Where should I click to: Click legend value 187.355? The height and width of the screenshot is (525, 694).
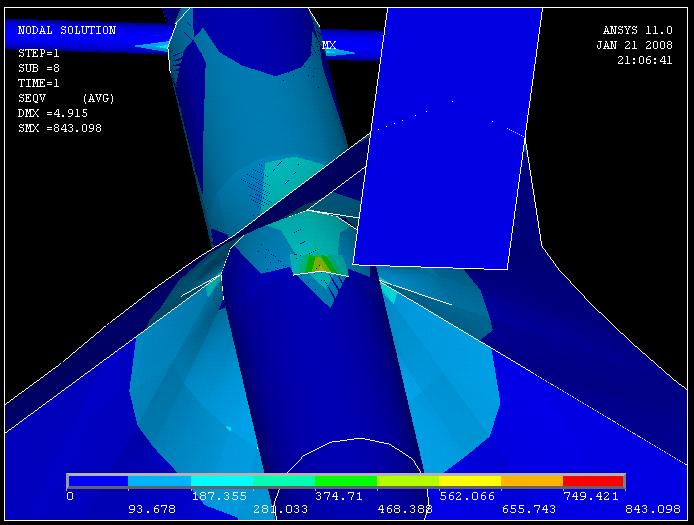coord(219,496)
